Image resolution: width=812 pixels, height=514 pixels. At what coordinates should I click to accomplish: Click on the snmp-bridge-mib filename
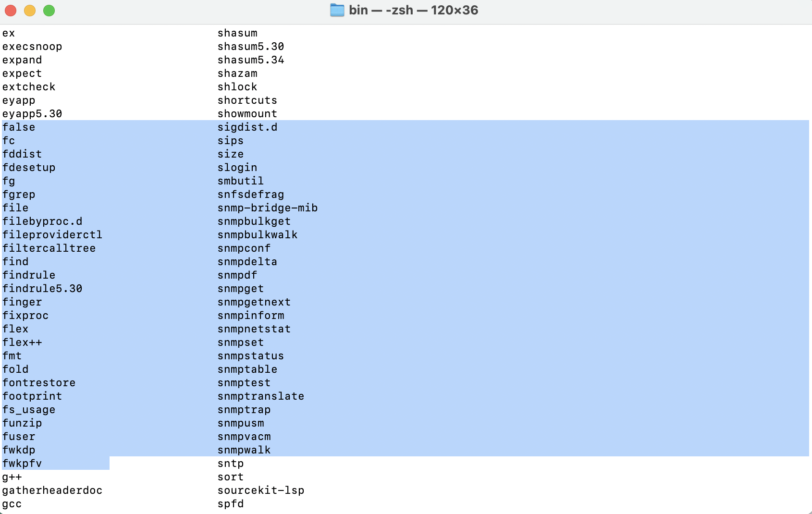click(267, 208)
